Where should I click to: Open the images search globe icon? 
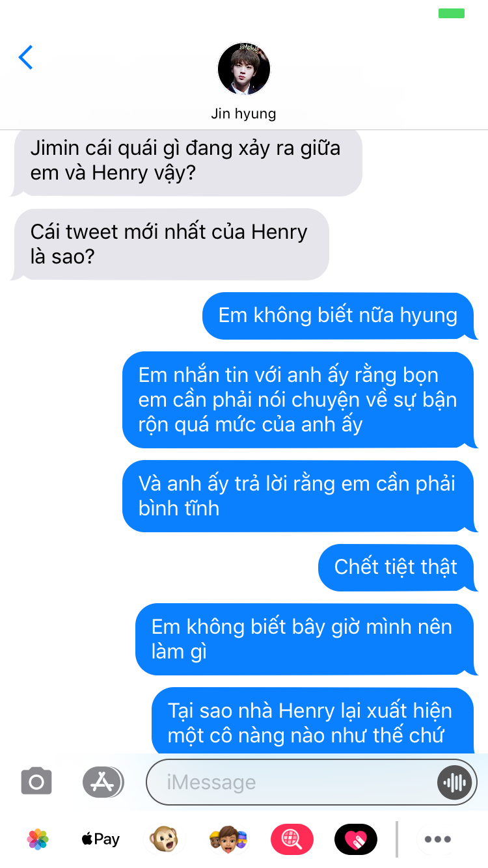[x=291, y=839]
